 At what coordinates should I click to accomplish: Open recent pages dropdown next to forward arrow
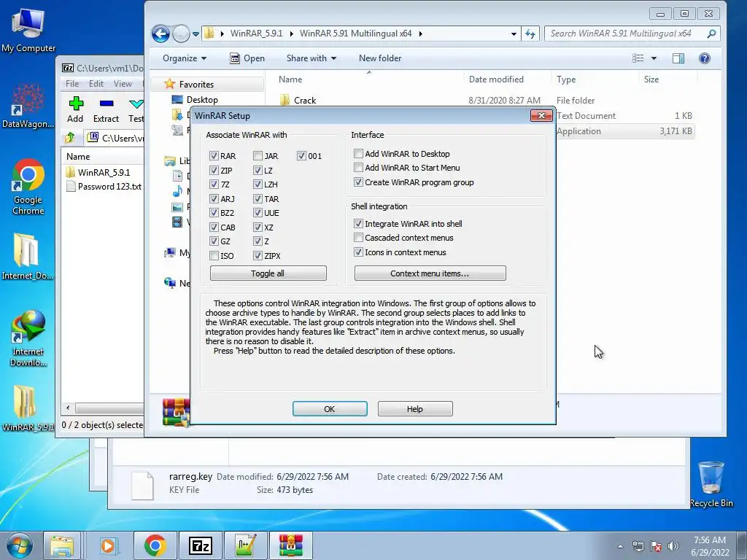click(196, 34)
